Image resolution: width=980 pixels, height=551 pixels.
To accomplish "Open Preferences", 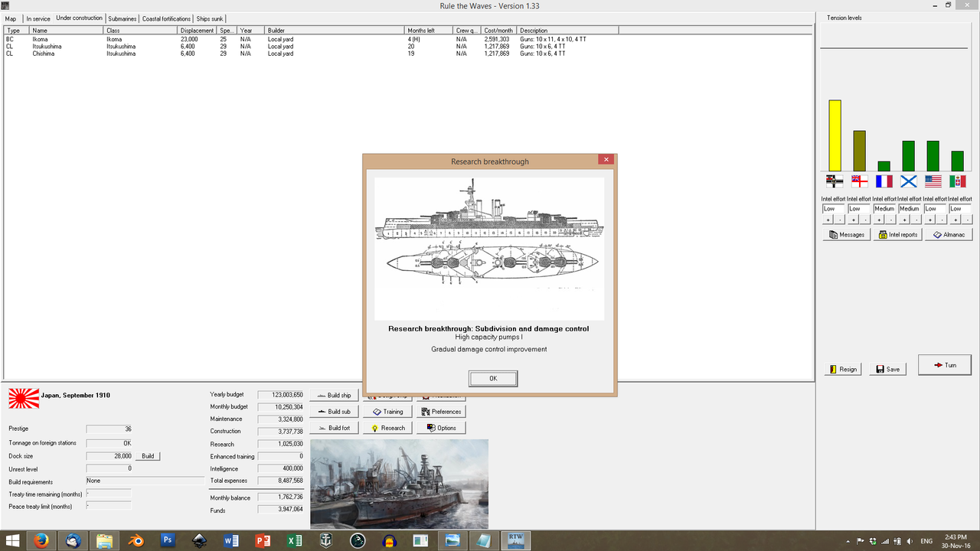I will (x=442, y=412).
